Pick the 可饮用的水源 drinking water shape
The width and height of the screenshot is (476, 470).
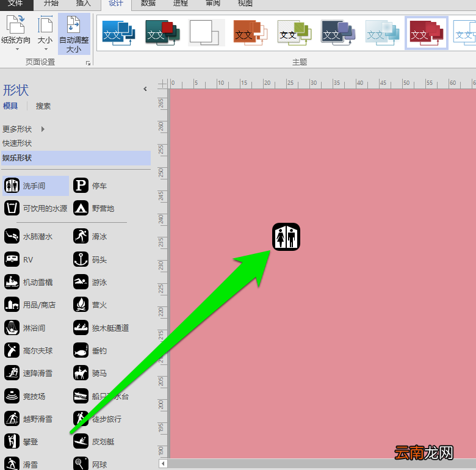[x=36, y=208]
